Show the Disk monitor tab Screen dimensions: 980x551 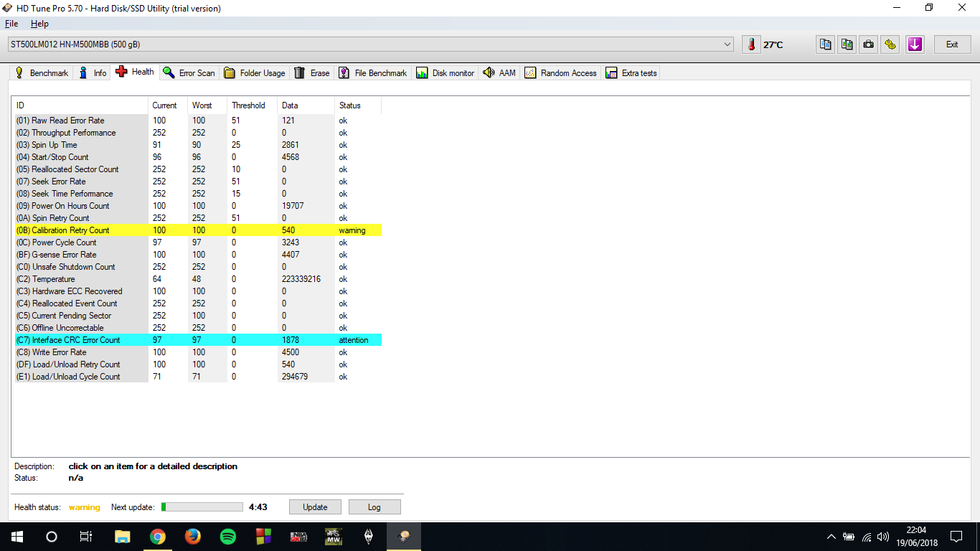coord(446,72)
